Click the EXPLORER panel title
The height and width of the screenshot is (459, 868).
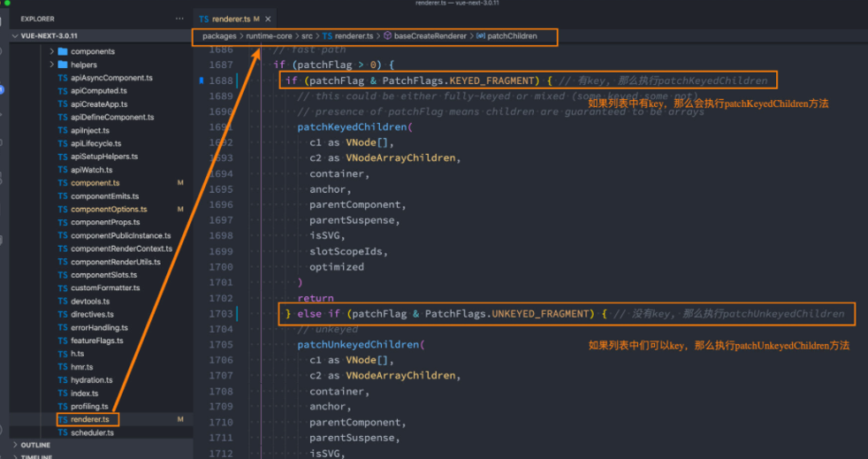click(x=38, y=19)
